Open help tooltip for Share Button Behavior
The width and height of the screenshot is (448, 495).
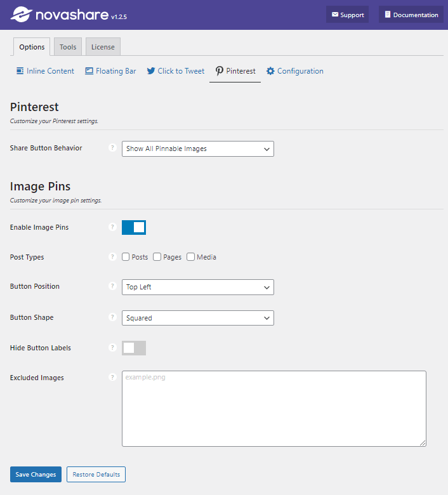tap(112, 147)
